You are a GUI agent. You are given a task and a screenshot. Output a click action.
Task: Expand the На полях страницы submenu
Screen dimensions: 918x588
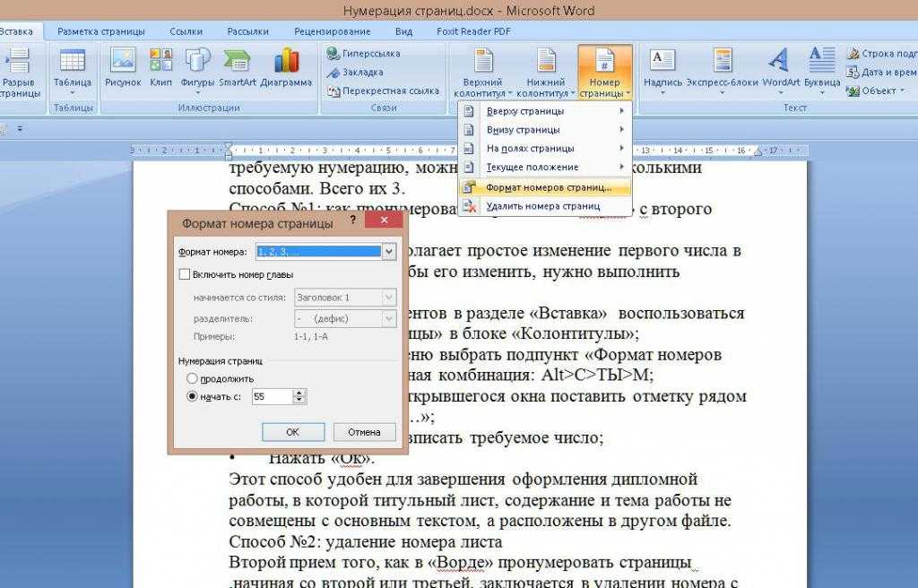(545, 148)
